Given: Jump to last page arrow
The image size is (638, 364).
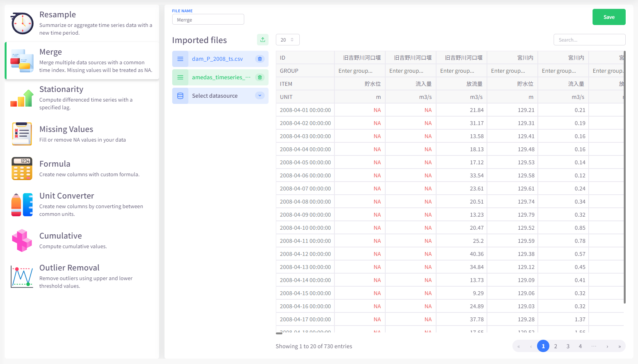Looking at the screenshot, I should [x=620, y=346].
